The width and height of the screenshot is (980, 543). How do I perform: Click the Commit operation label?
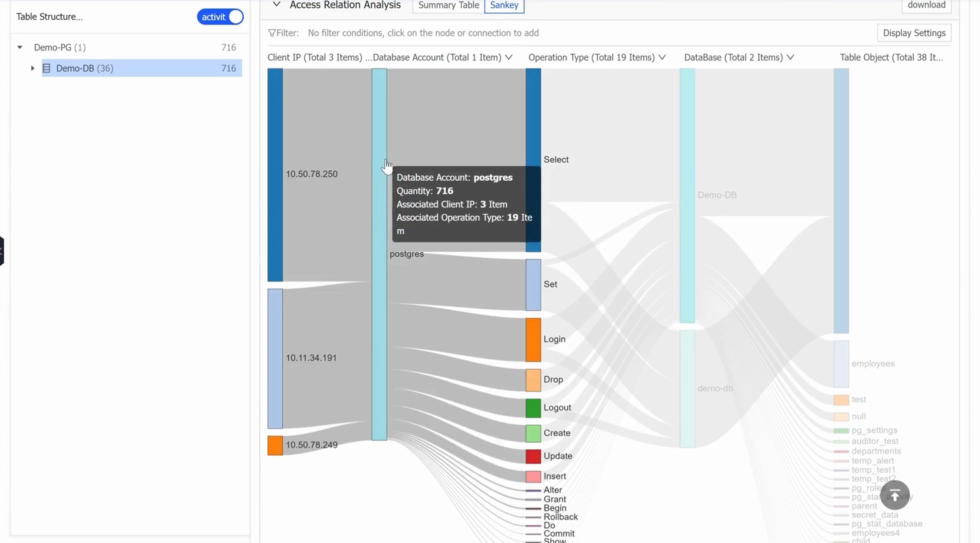click(559, 534)
